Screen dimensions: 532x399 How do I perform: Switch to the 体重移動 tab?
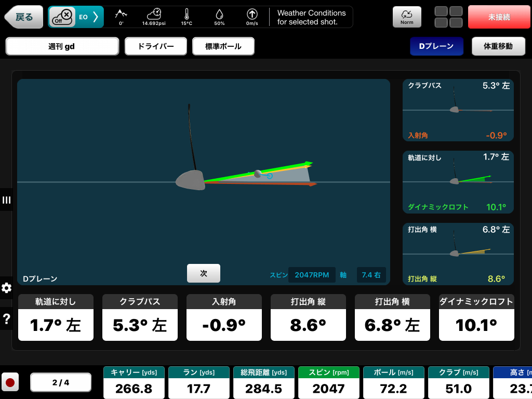tap(498, 46)
